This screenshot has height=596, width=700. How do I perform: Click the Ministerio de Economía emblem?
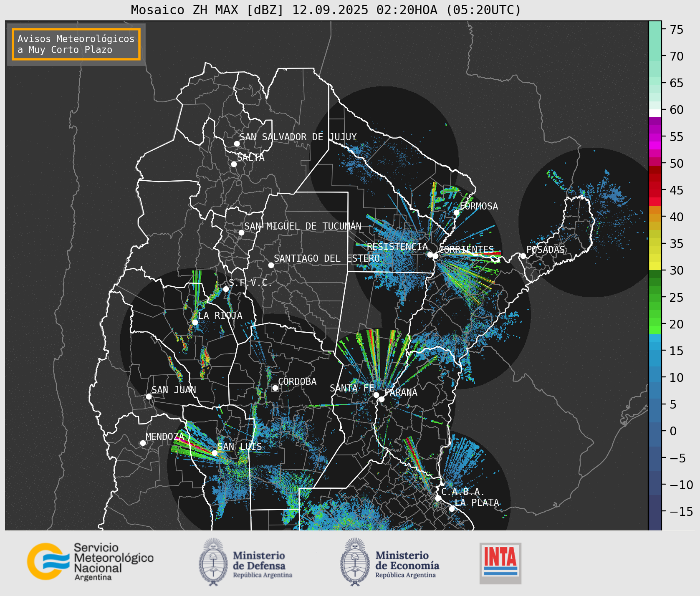pos(355,562)
